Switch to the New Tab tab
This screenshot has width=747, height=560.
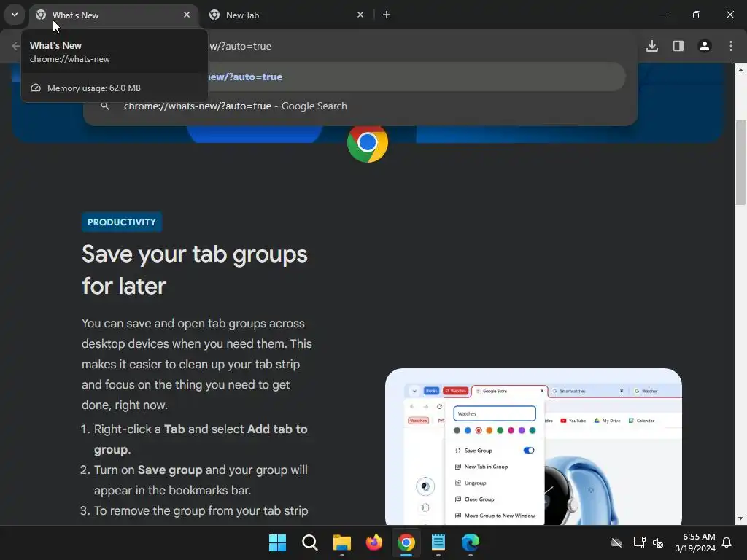click(x=286, y=15)
